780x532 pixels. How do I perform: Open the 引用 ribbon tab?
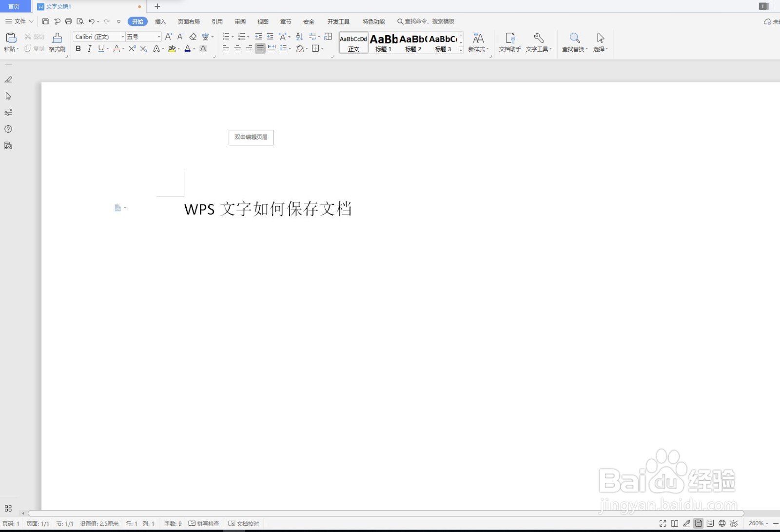coord(217,21)
